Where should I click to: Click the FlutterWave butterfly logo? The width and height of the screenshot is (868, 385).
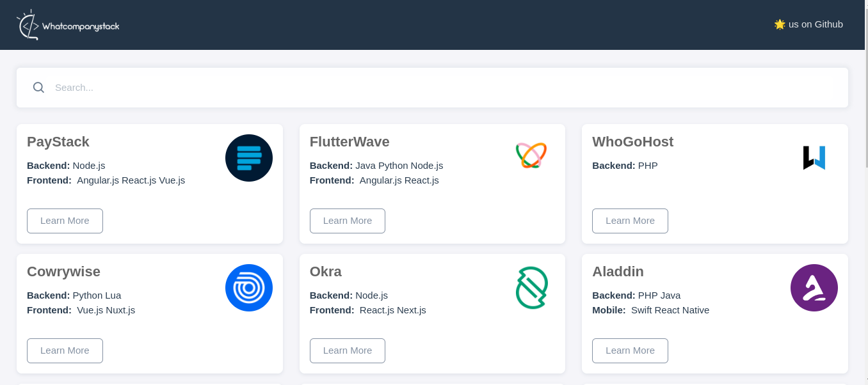531,155
